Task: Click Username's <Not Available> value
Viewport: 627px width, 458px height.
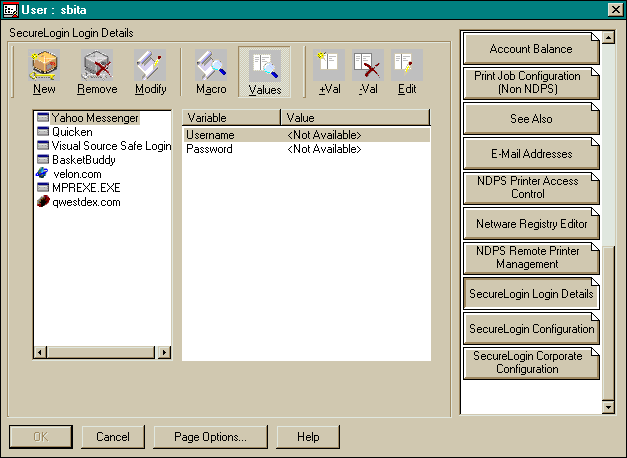Action: 324,135
